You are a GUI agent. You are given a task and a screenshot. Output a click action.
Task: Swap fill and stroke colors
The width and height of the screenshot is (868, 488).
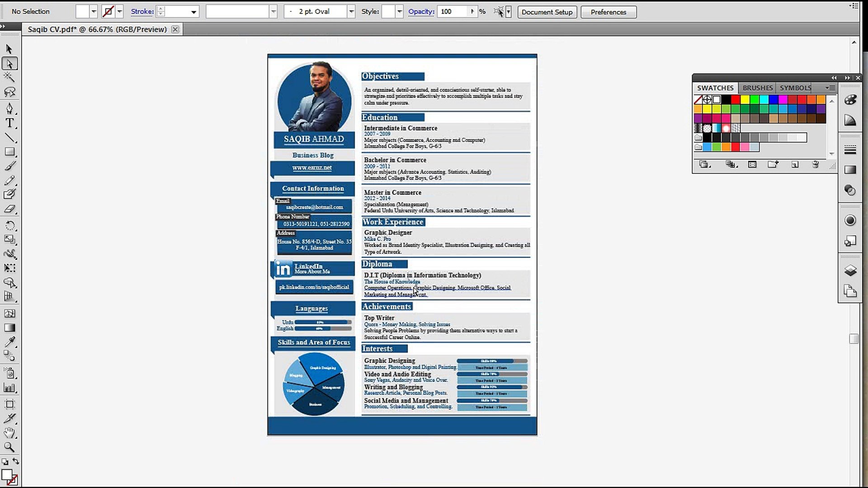16,461
